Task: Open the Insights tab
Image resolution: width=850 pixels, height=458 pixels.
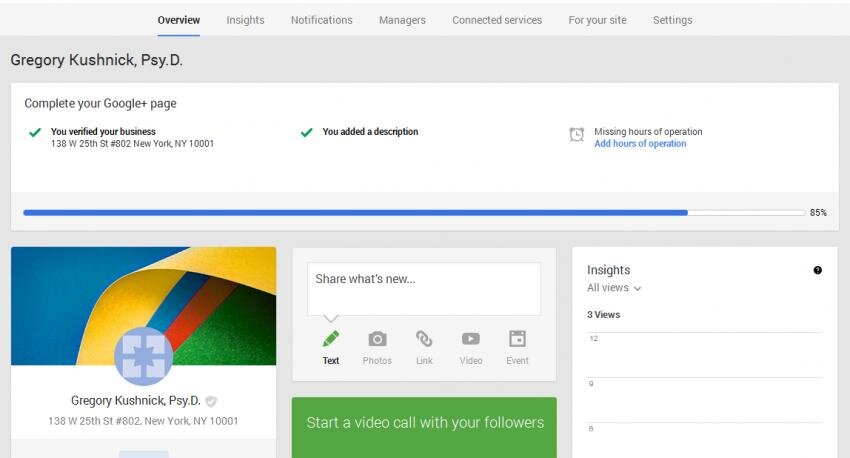Action: (x=246, y=20)
